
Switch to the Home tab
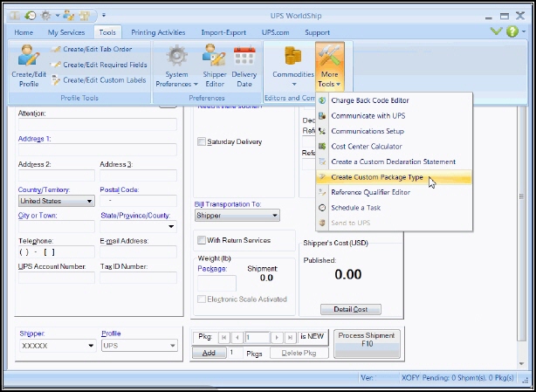coord(24,32)
